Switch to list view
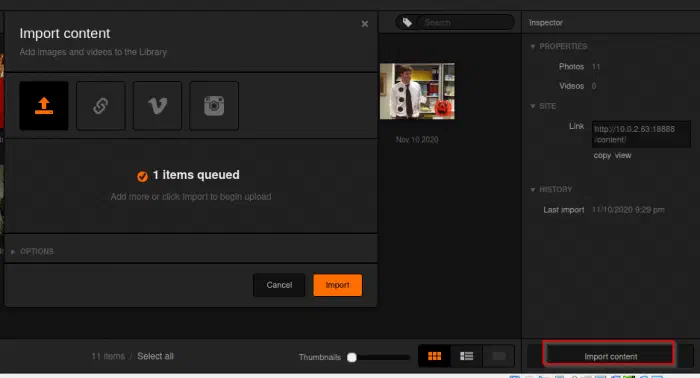700x378 pixels. (467, 356)
